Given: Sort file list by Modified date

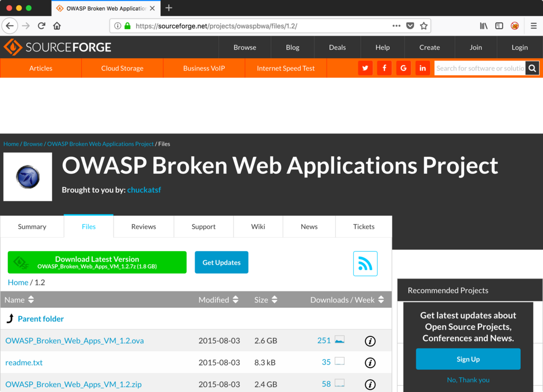Looking at the screenshot, I should 218,300.
